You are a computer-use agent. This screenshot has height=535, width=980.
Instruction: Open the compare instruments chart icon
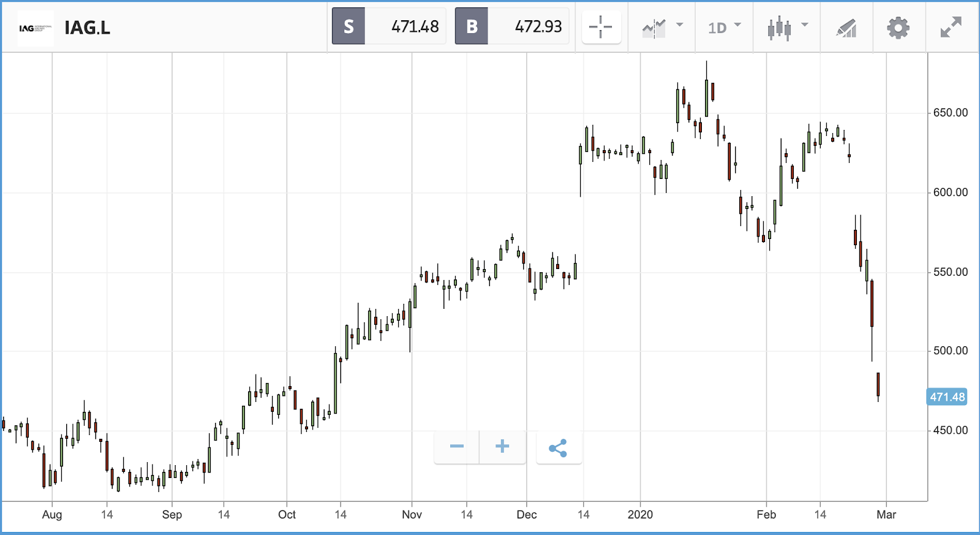click(x=654, y=28)
